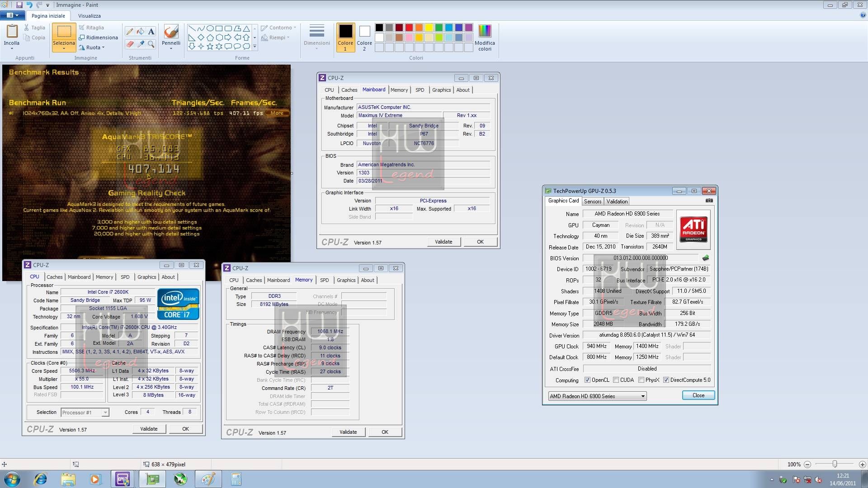Click Validate in CPU-Z window showing Mainboard

443,242
